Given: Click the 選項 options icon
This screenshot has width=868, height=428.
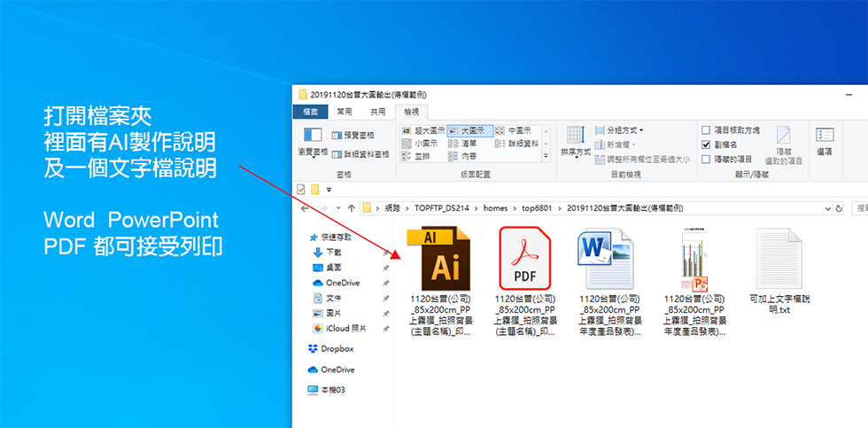Looking at the screenshot, I should tap(825, 140).
